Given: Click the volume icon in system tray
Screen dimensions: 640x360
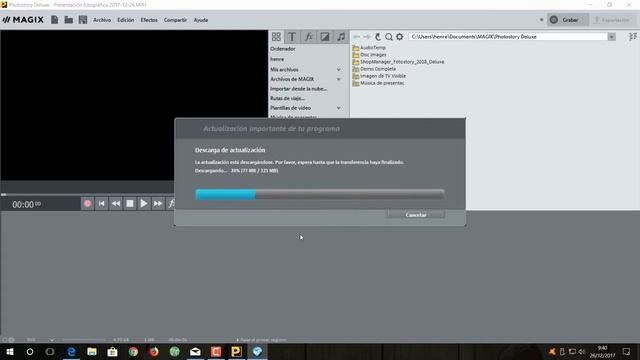Looking at the screenshot, I should point(582,351).
